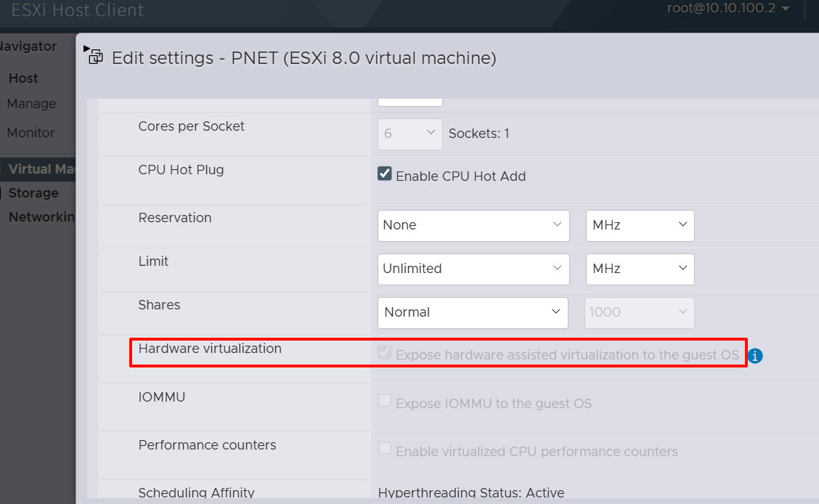Open Monitor under Host
The image size is (819, 504).
pyautogui.click(x=31, y=133)
